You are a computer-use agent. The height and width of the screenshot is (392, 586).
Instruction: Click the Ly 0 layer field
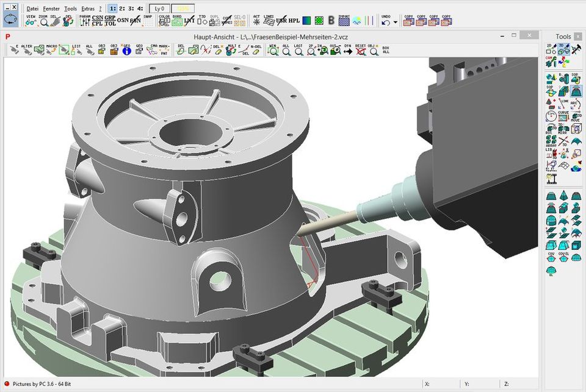tap(159, 8)
